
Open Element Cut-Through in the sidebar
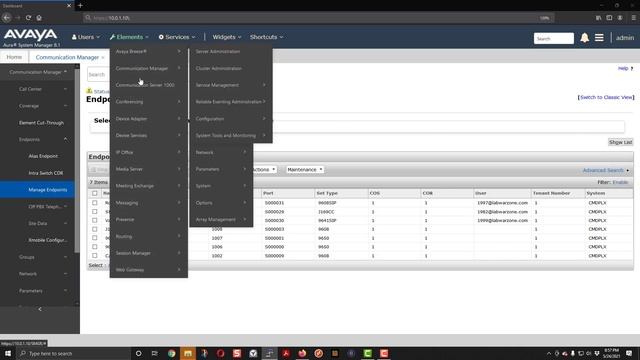40,123
